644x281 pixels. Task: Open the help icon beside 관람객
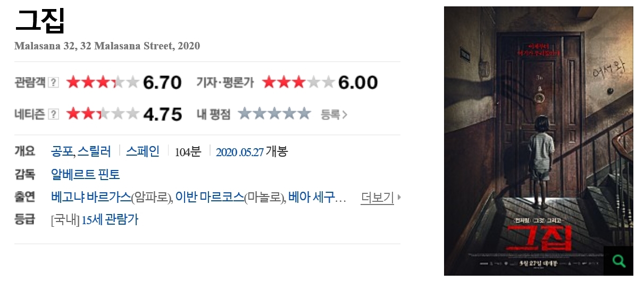click(53, 82)
